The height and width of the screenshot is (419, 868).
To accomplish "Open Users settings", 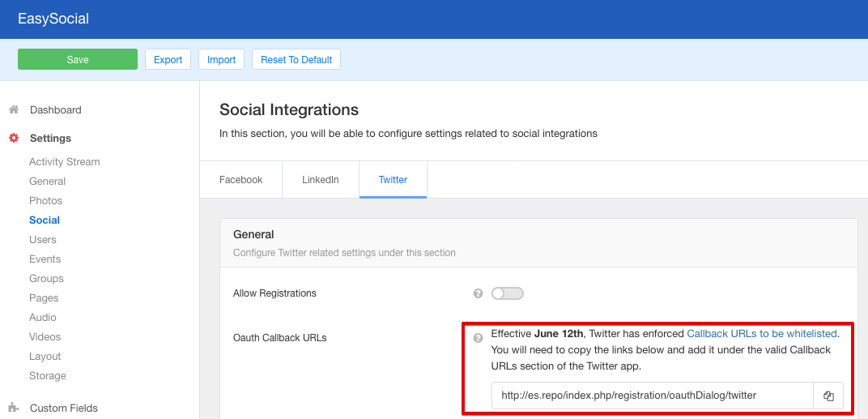I will (43, 239).
